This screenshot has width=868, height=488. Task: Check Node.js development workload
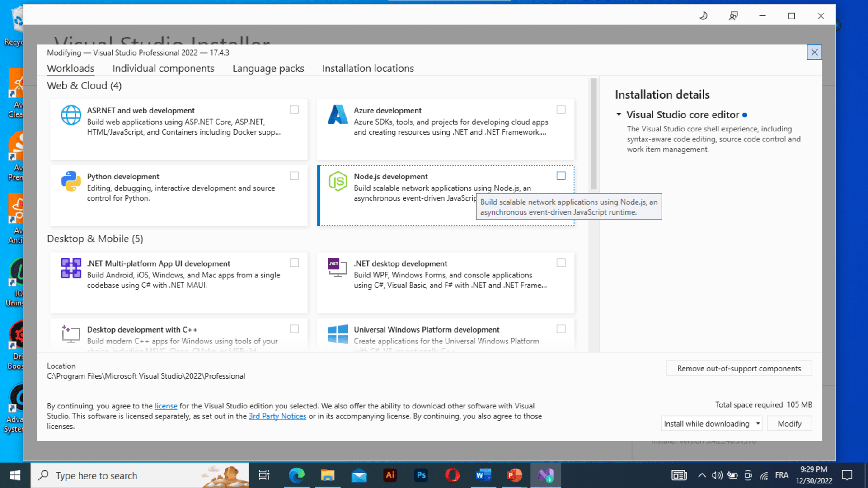[x=561, y=176]
